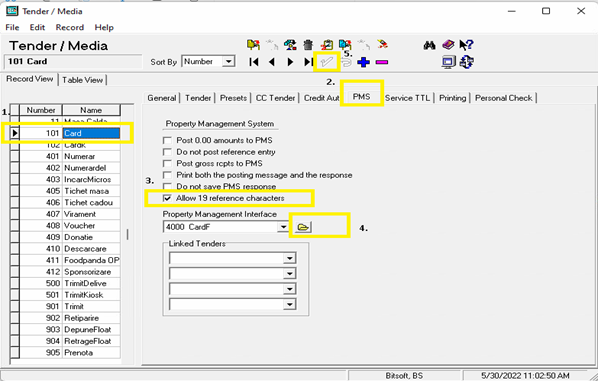This screenshot has width=598, height=381.
Task: Switch to the Printing tab
Action: point(452,98)
